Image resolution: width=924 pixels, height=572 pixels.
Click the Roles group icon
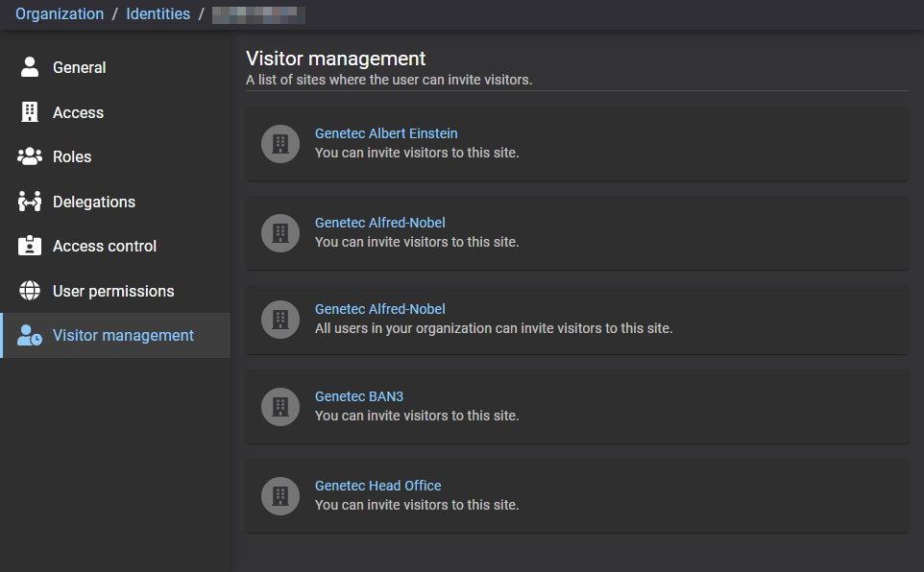pos(30,156)
